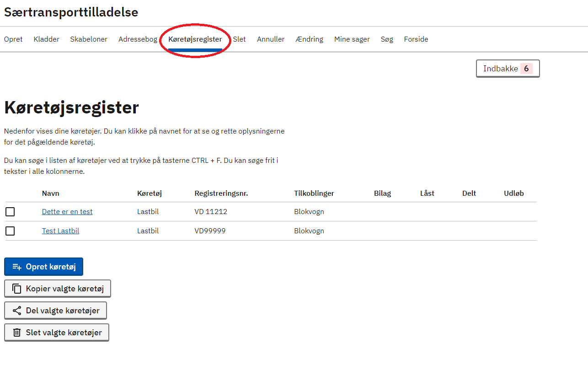Open the Slet tab in navigation
Screen dimensions: 588x365
(x=239, y=39)
